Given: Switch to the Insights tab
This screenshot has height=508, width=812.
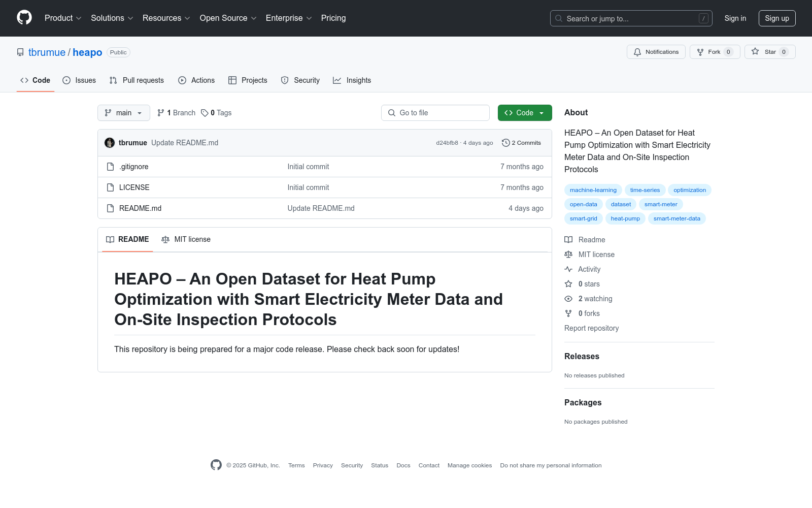Looking at the screenshot, I should coord(352,80).
